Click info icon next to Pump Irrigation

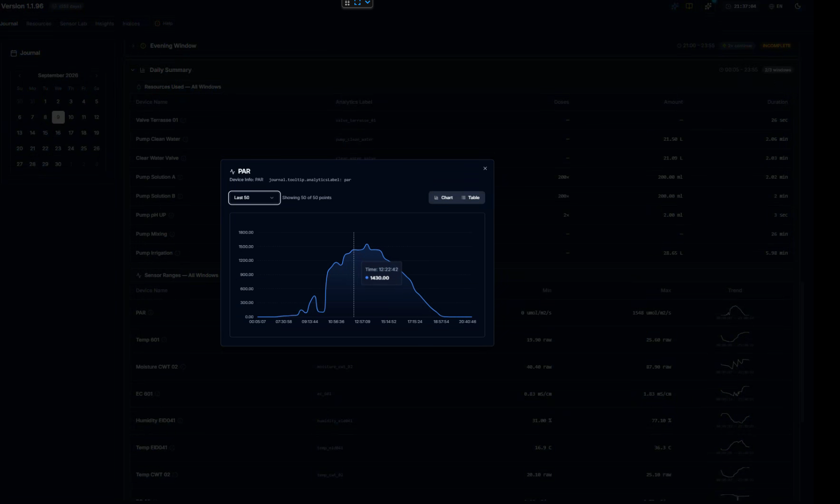[x=177, y=253]
